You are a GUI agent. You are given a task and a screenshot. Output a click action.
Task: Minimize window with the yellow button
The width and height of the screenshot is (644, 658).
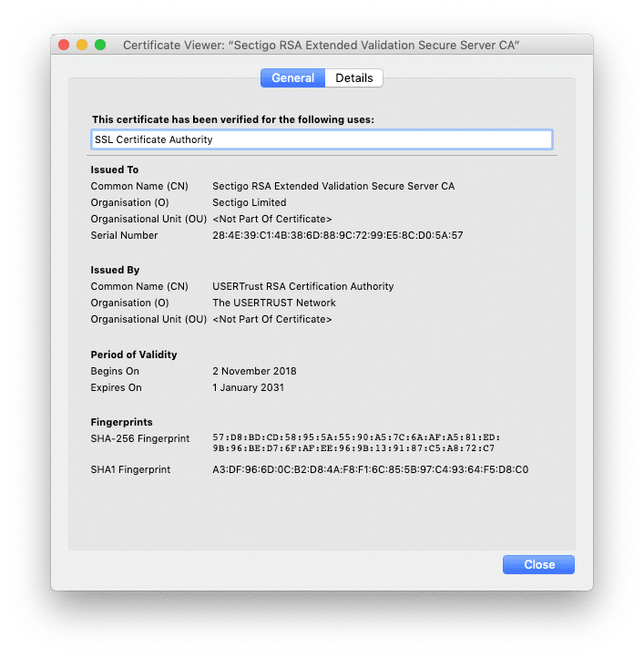pyautogui.click(x=82, y=45)
